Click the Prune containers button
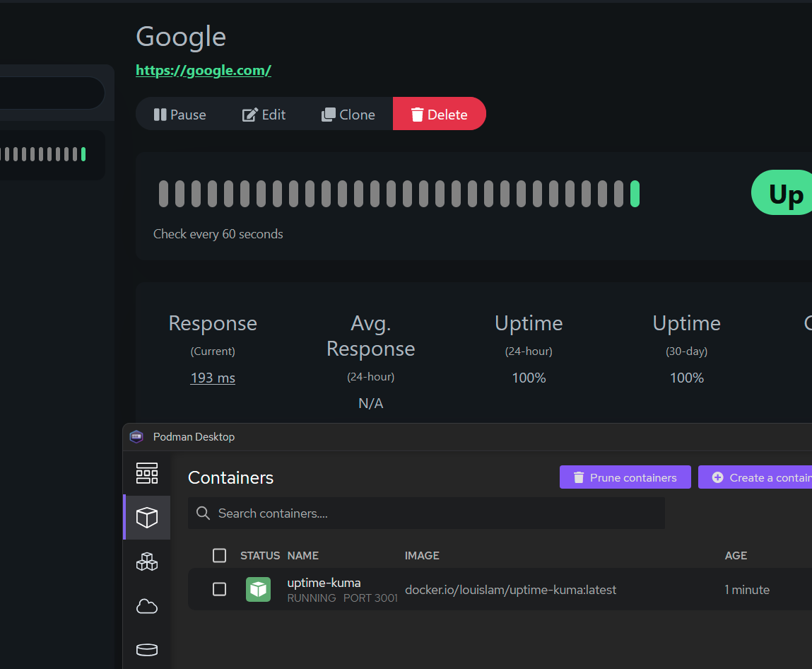Image resolution: width=812 pixels, height=669 pixels. [625, 477]
